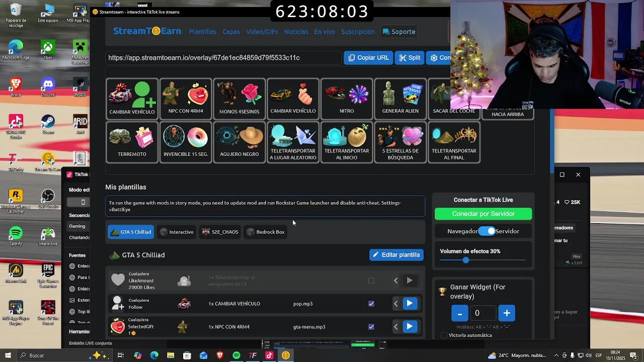Click the Follow trigger person icon
The height and width of the screenshot is (362, 644).
118,303
